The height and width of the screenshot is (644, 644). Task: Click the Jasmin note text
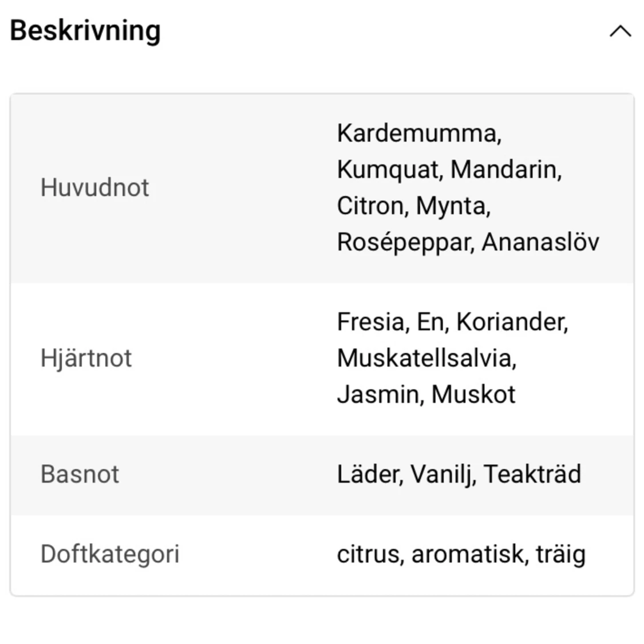coord(378,394)
